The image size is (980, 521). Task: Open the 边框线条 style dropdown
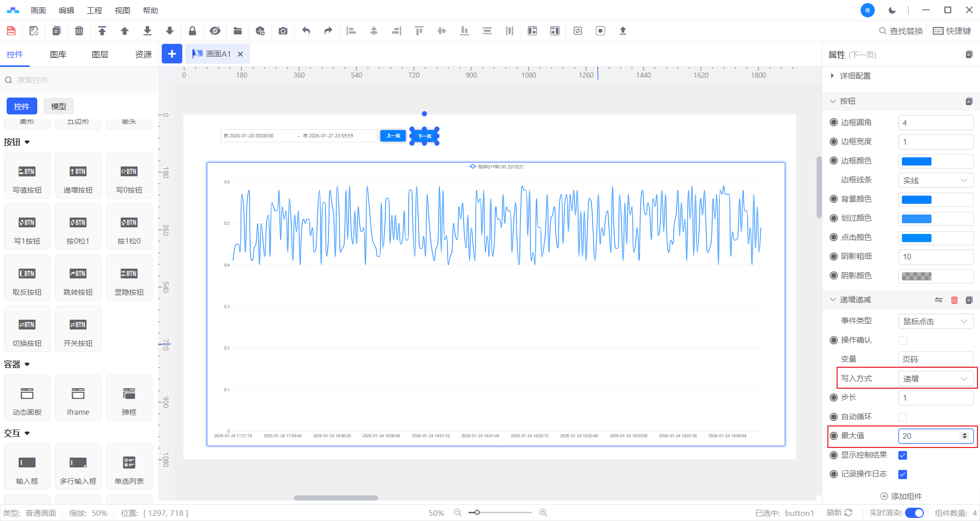coord(935,180)
